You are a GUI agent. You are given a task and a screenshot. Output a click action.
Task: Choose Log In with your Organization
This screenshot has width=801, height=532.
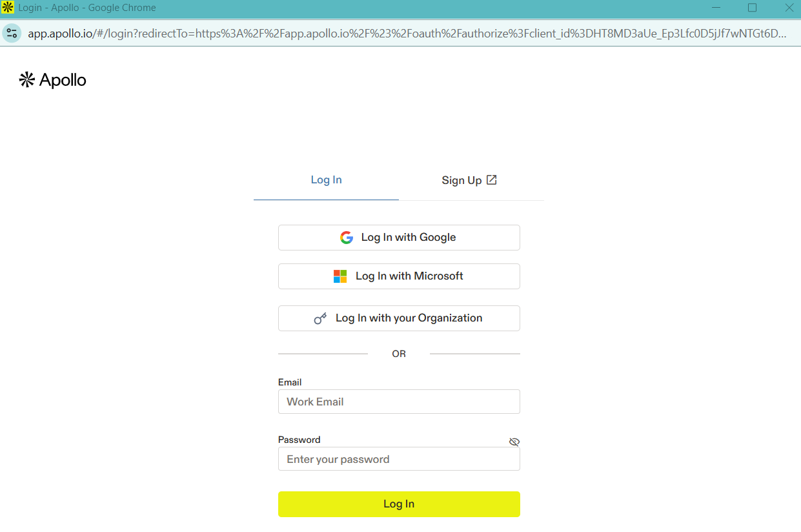(399, 318)
